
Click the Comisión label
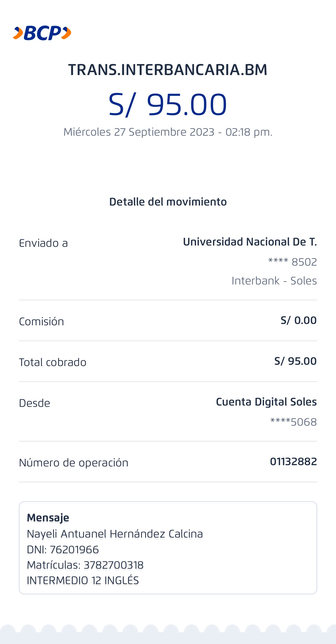[x=41, y=322]
